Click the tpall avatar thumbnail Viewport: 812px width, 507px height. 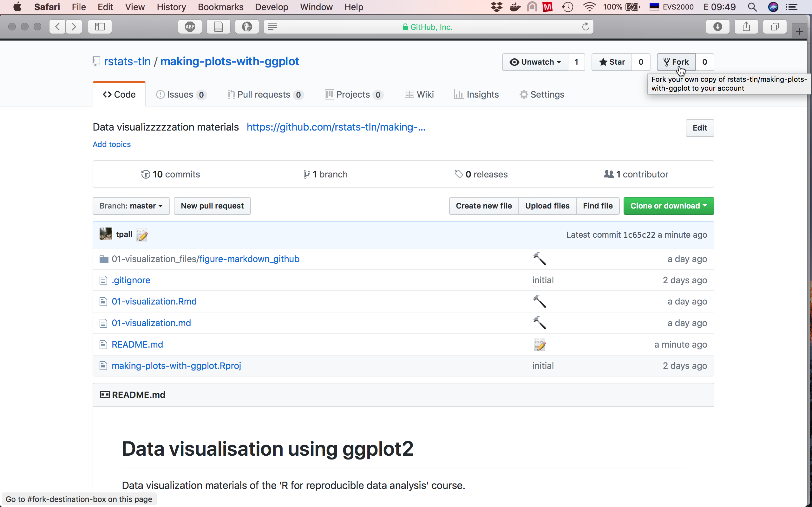point(106,234)
